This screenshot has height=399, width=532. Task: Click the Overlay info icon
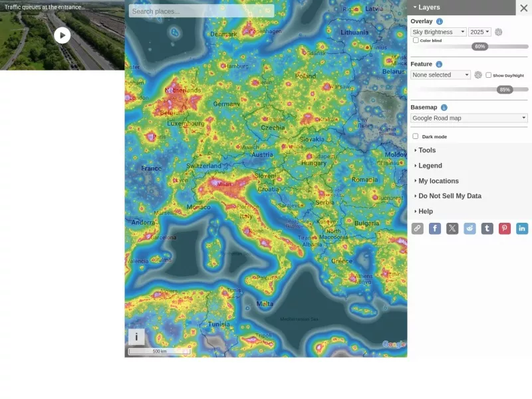(x=440, y=21)
